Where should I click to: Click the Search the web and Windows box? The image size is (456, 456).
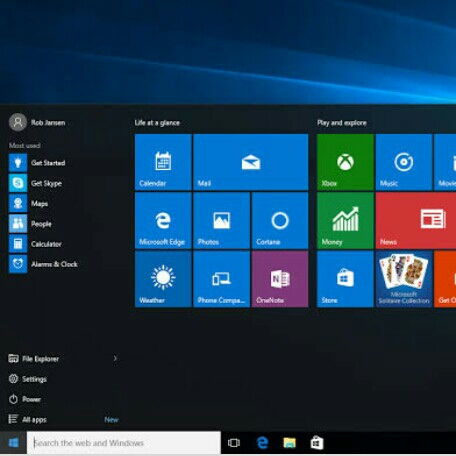(x=124, y=443)
